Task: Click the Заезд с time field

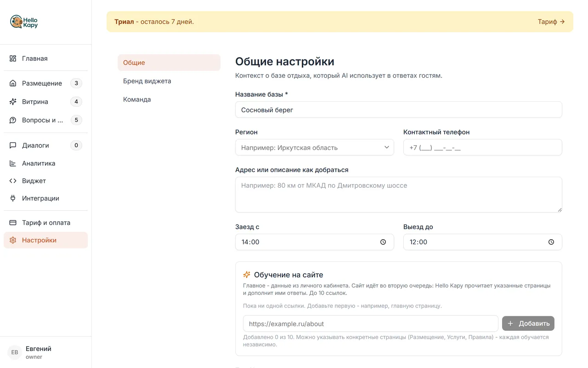Action: point(315,242)
